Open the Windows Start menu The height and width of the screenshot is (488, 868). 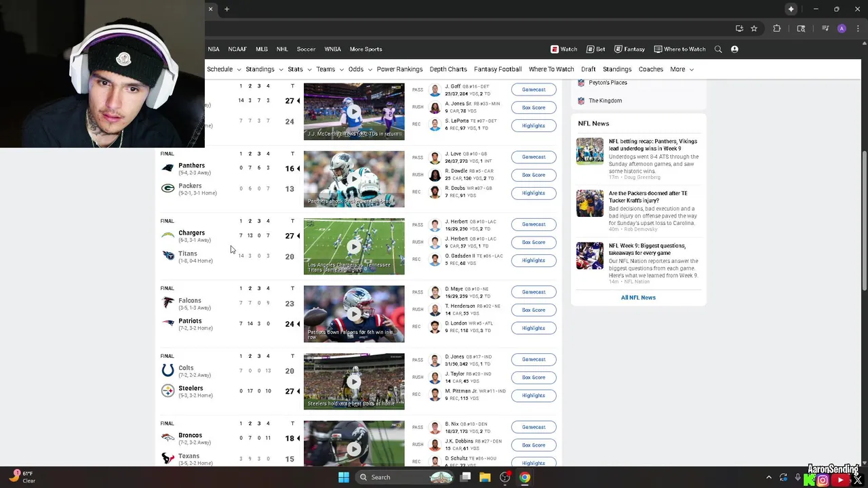click(344, 477)
